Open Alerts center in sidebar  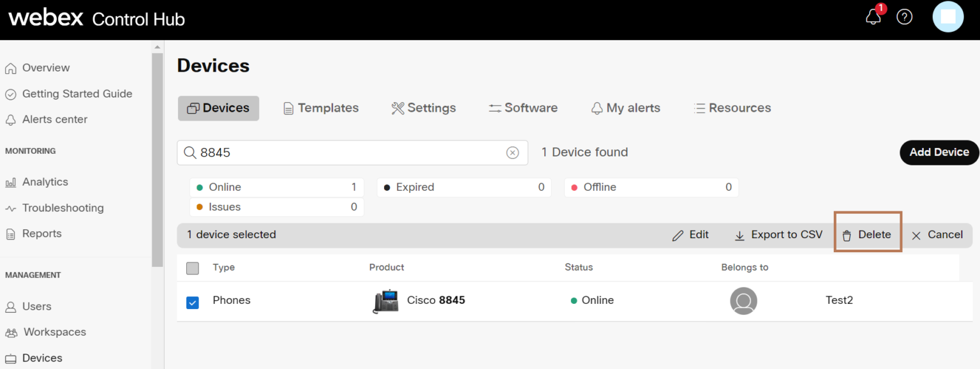55,119
